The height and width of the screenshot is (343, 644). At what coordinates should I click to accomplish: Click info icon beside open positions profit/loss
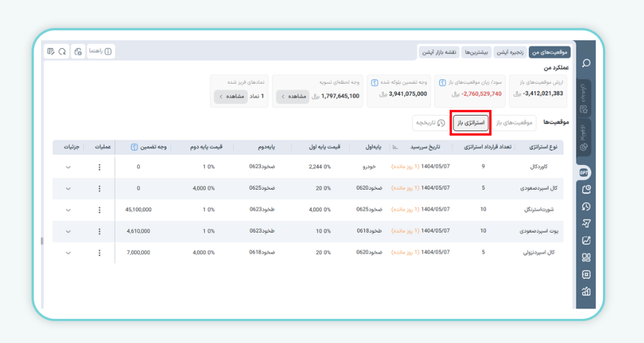(442, 83)
